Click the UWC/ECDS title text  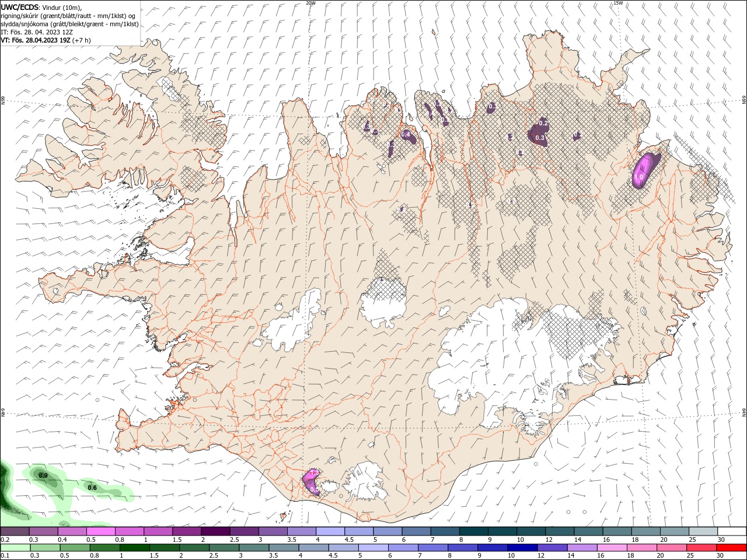pyautogui.click(x=20, y=7)
